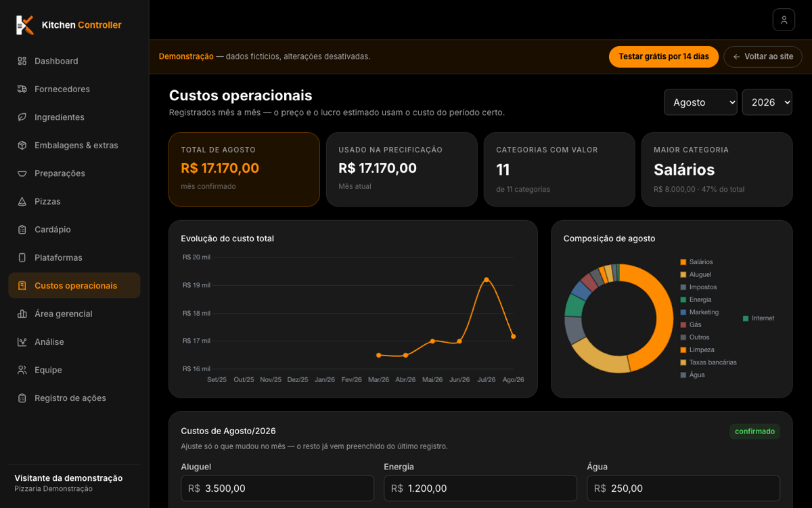
Task: Open the Ingredientes menu item
Action: point(74,117)
